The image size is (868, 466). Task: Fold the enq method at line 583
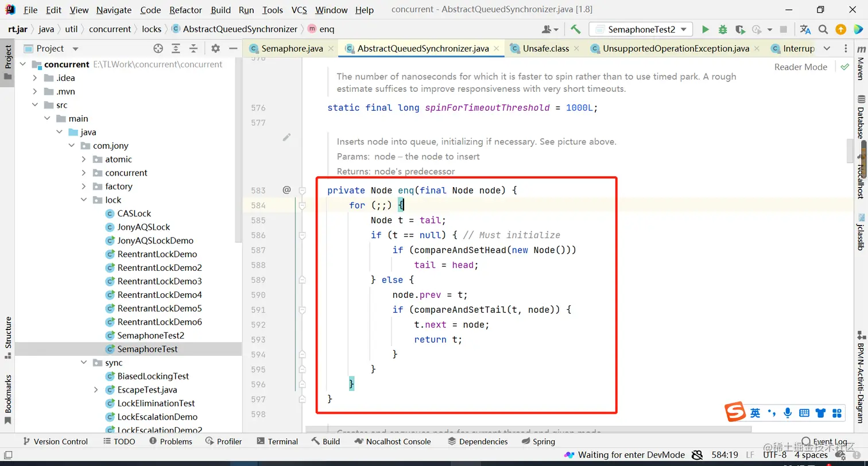302,191
